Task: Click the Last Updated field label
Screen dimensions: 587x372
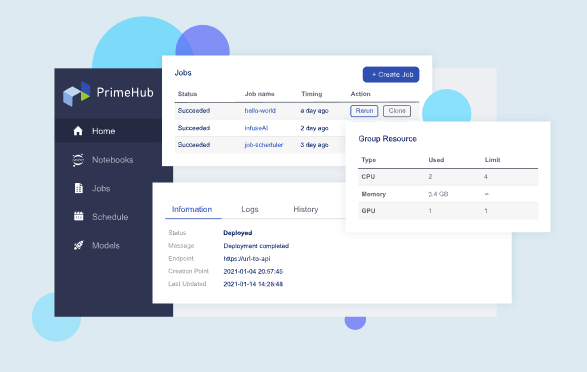Action: pyautogui.click(x=187, y=284)
